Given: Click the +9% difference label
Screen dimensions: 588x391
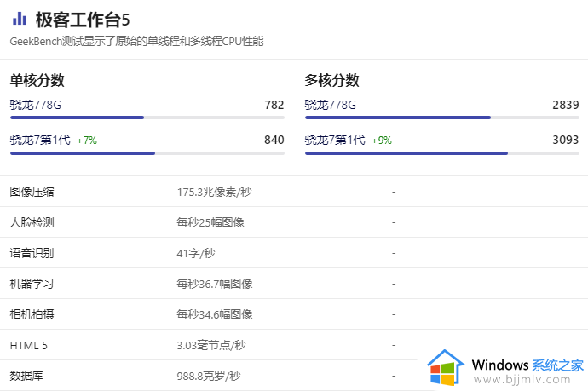Looking at the screenshot, I should tap(382, 141).
